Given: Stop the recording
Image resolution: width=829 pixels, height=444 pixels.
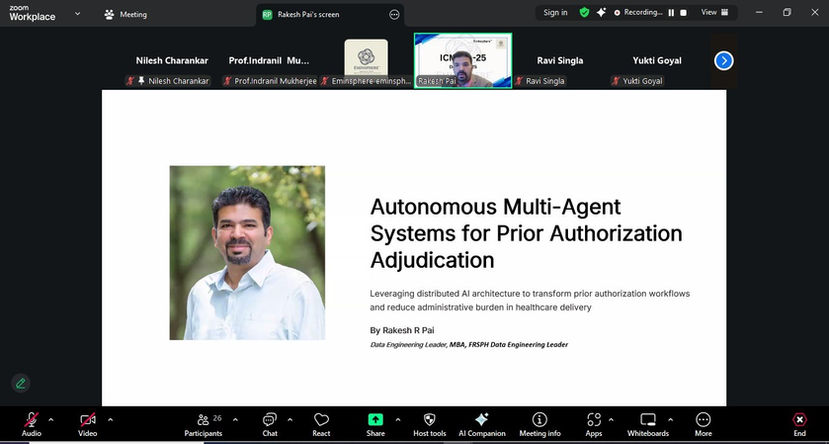Looking at the screenshot, I should click(683, 13).
